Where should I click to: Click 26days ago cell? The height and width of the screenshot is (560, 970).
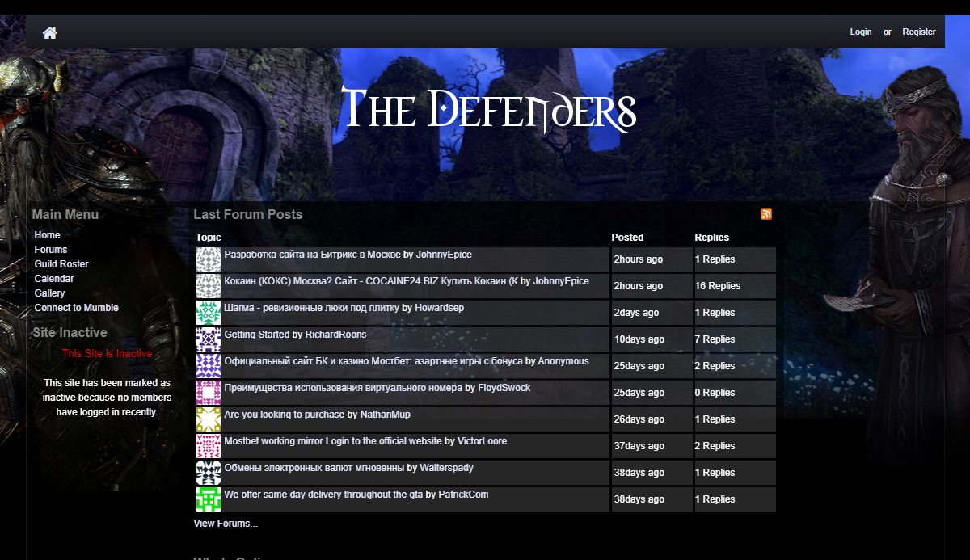pos(652,419)
